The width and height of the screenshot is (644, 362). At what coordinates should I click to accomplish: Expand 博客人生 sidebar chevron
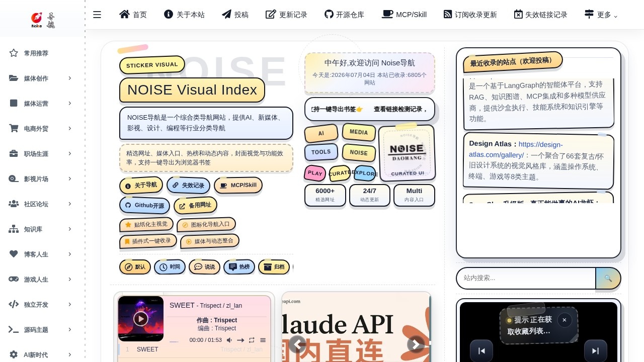(x=70, y=254)
